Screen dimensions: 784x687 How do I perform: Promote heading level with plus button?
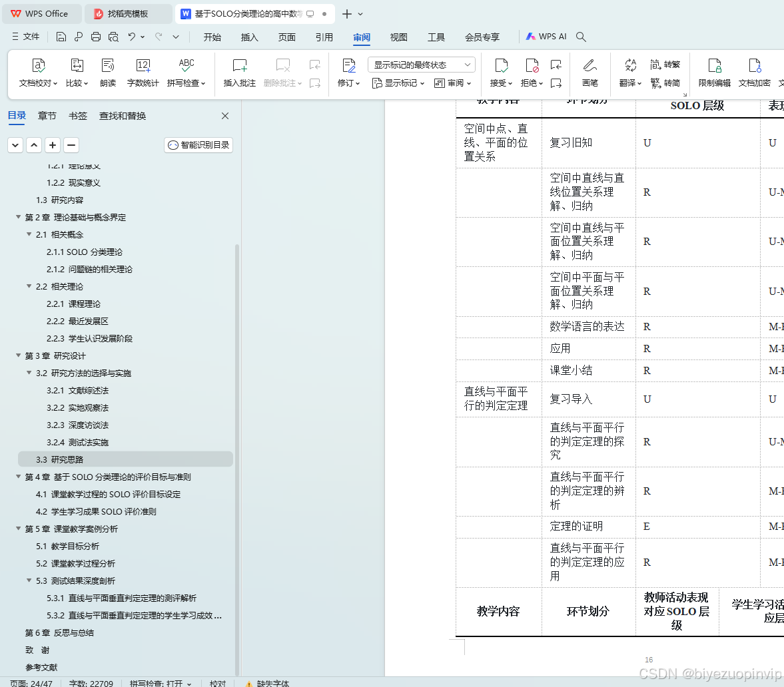pos(53,145)
